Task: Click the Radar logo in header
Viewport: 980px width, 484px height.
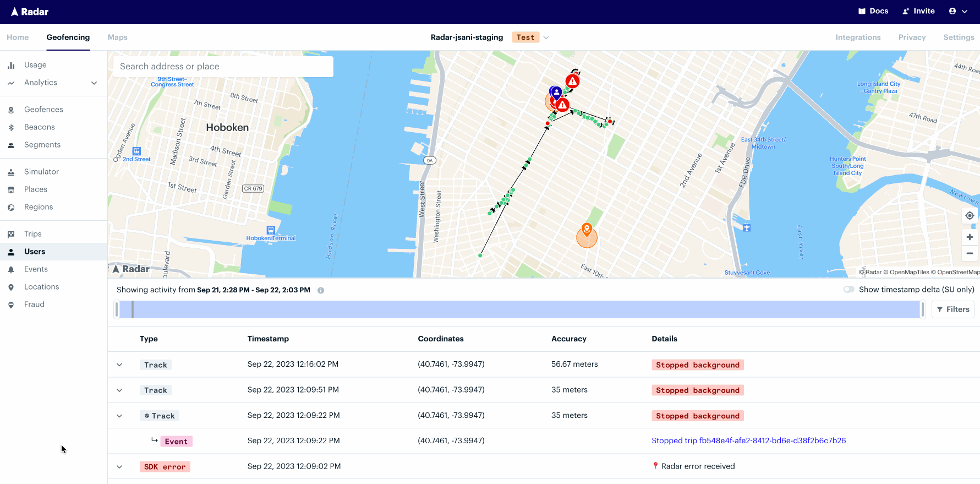Action: click(x=30, y=12)
